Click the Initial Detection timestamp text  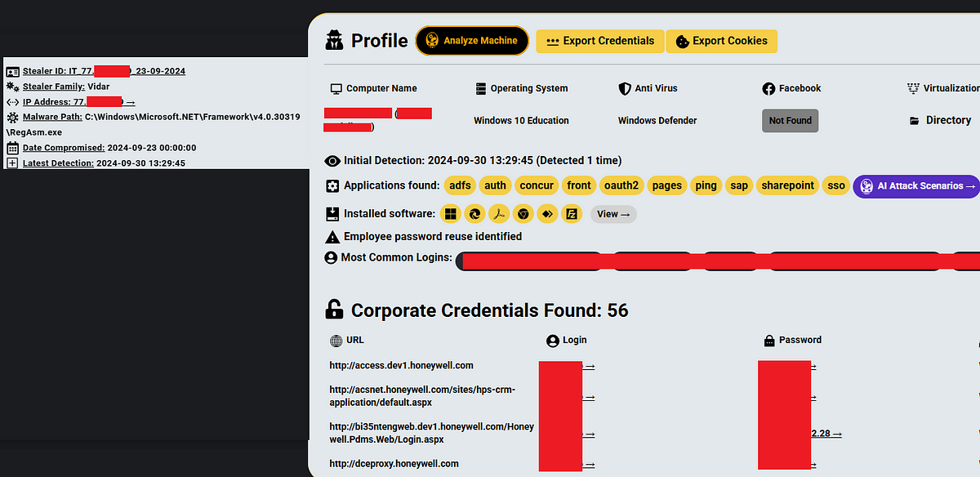click(483, 161)
